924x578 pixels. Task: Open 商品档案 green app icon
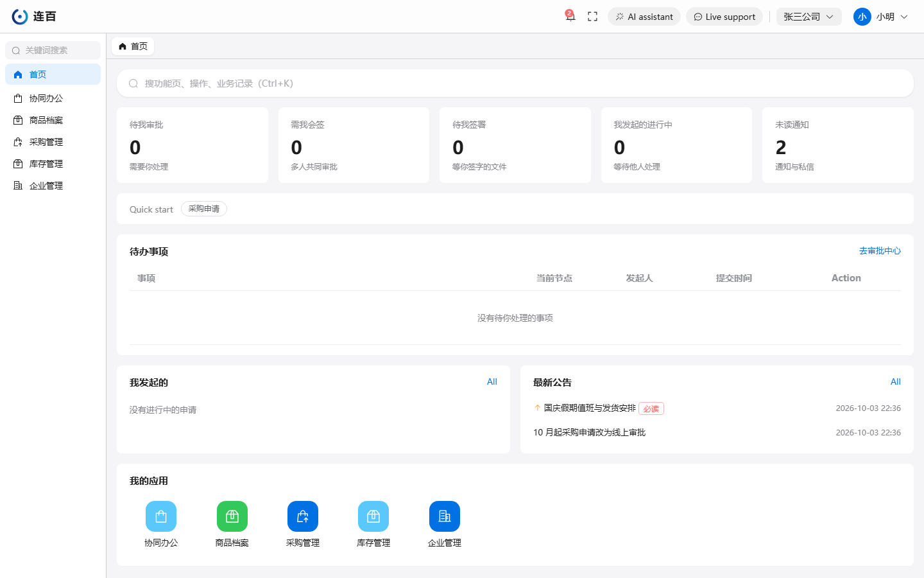click(232, 516)
